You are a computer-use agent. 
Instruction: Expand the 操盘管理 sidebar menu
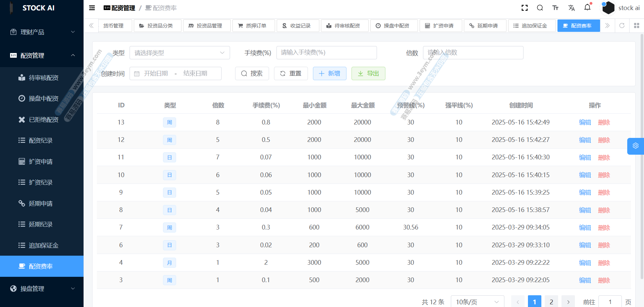pos(42,289)
